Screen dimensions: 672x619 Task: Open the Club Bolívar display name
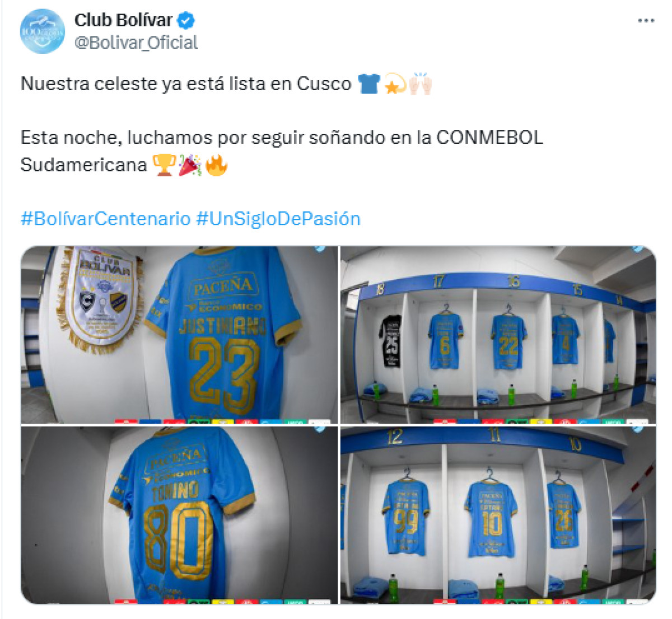(124, 21)
